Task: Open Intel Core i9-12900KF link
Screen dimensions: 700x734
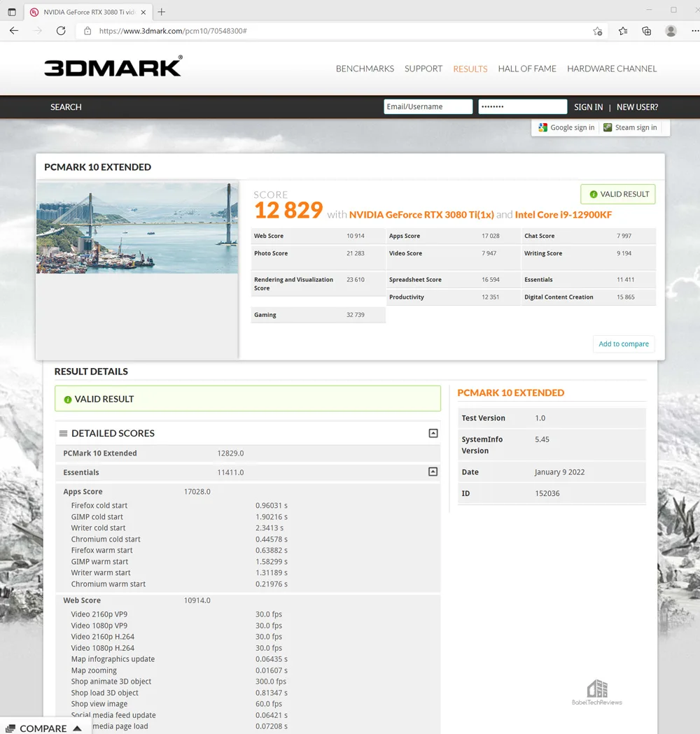Action: [563, 215]
